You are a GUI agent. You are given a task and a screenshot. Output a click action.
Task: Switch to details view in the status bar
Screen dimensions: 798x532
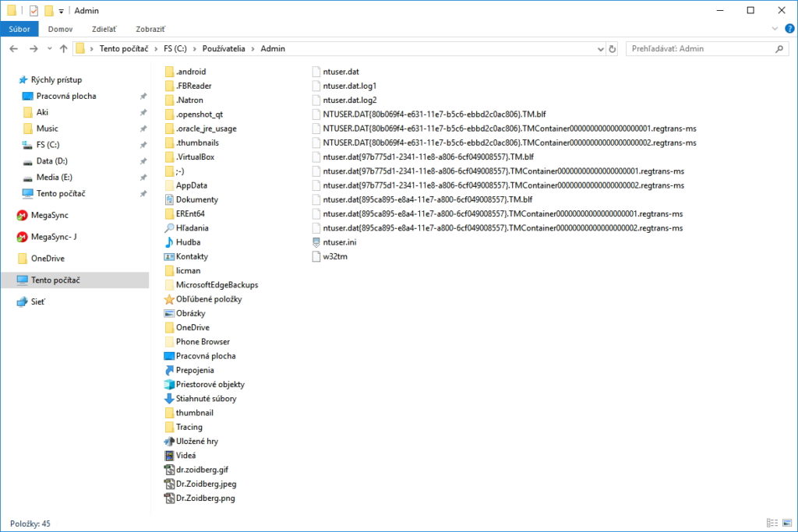click(x=772, y=523)
